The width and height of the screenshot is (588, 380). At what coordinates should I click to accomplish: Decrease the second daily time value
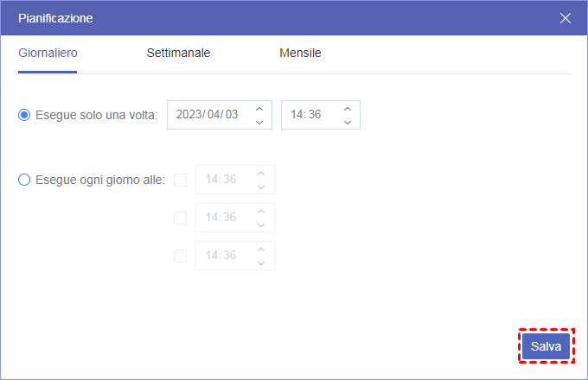(261, 225)
